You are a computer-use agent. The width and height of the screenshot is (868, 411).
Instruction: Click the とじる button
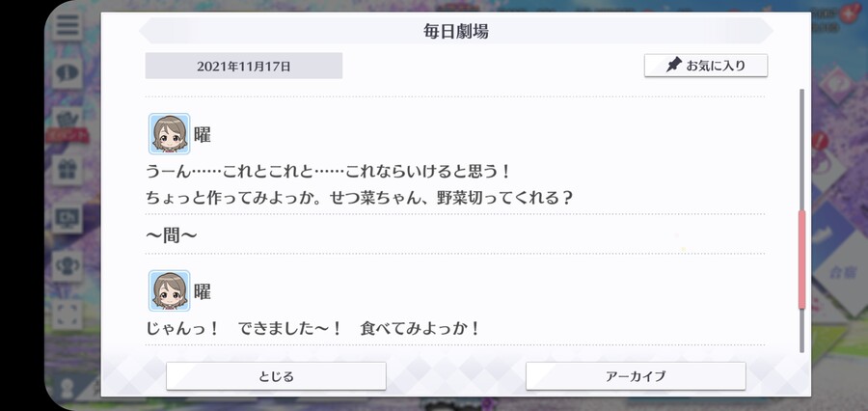(276, 376)
